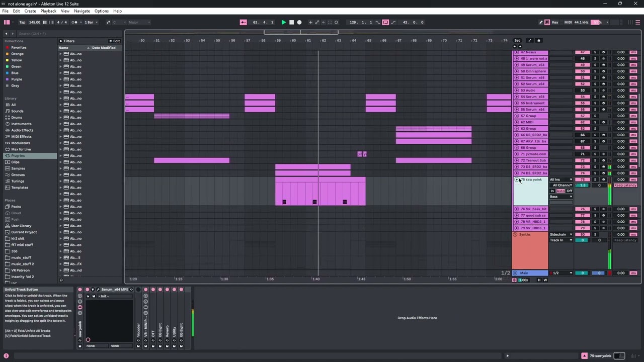The height and width of the screenshot is (362, 644).
Task: Open the Playback menu
Action: [x=48, y=11]
